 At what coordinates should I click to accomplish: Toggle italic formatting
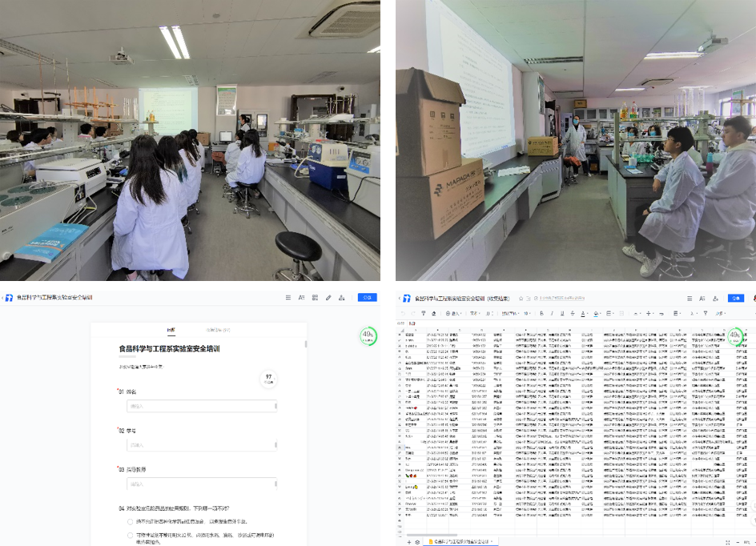[x=552, y=314]
